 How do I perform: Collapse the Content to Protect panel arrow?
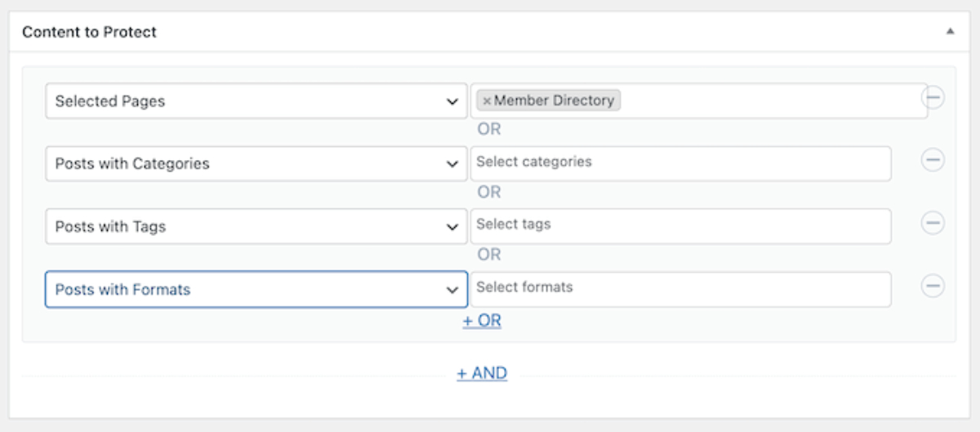[950, 32]
